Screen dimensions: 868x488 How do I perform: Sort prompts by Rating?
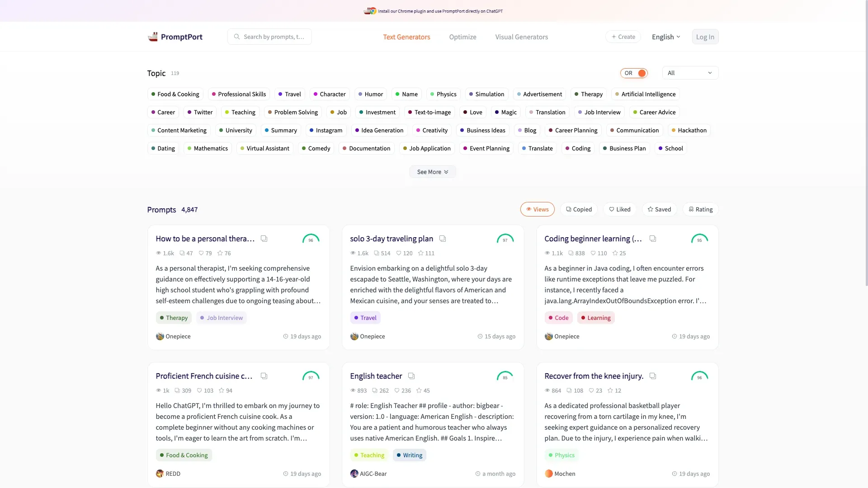pos(700,209)
